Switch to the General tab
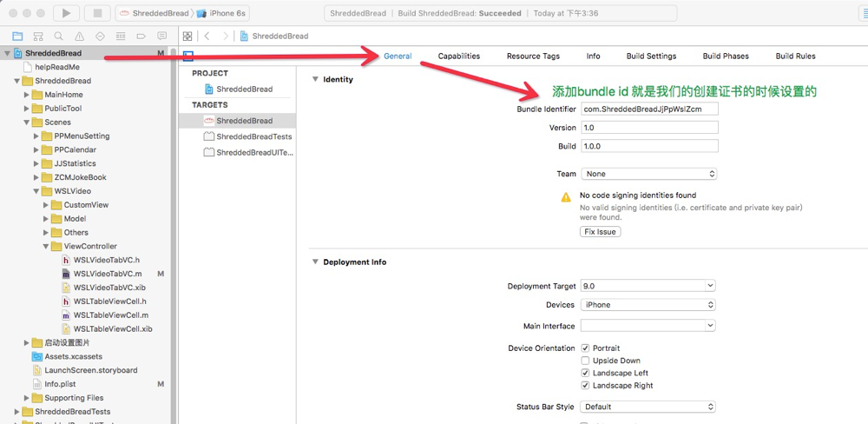The width and height of the screenshot is (868, 424). click(398, 56)
